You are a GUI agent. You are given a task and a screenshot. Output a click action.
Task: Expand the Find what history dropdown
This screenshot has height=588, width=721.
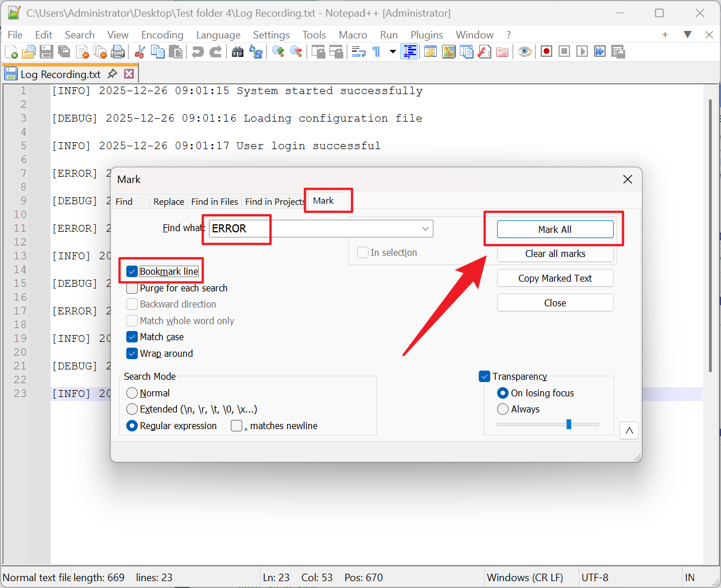click(x=425, y=228)
